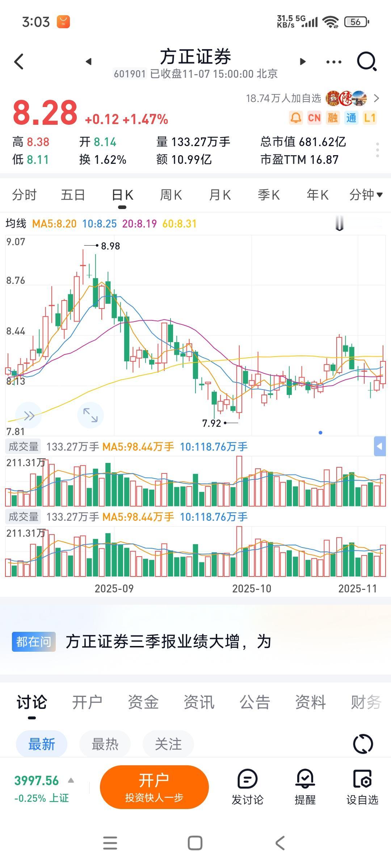Viewport: 391px width, 868px height.
Task: Tap stock code 601901 subtitle
Action: click(x=130, y=74)
